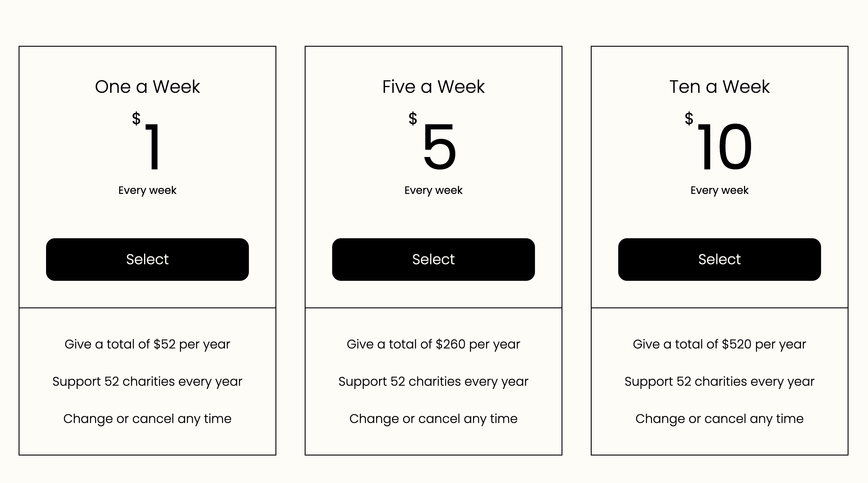The height and width of the screenshot is (483, 868).
Task: Select the Ten a Week plan
Action: coord(719,259)
